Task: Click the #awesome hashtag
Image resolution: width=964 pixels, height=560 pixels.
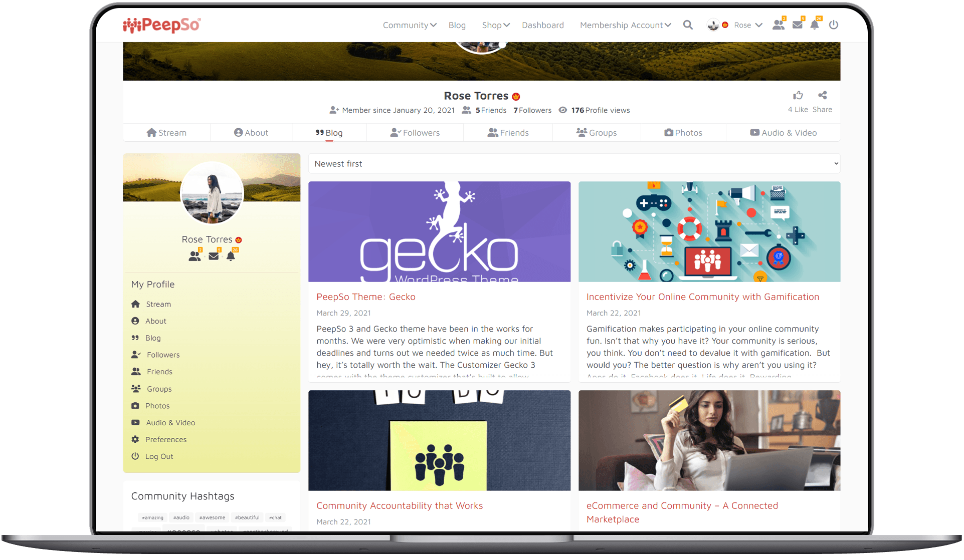Action: click(212, 517)
